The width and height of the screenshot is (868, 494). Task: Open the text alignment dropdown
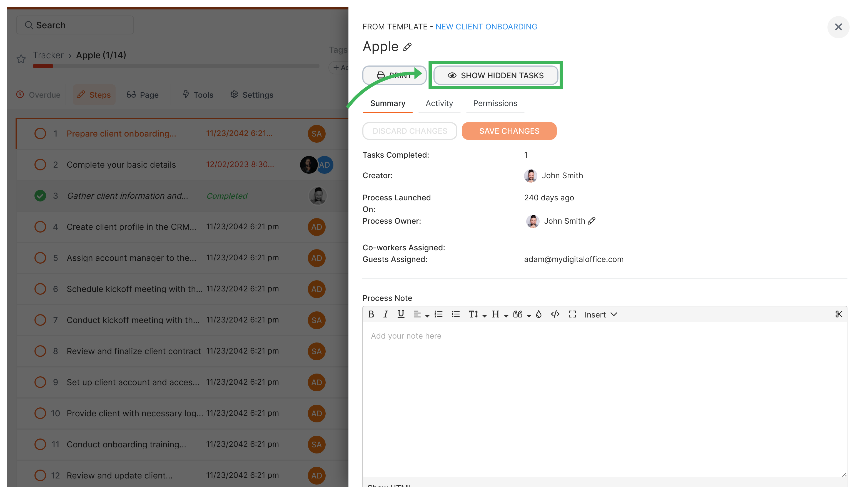421,314
